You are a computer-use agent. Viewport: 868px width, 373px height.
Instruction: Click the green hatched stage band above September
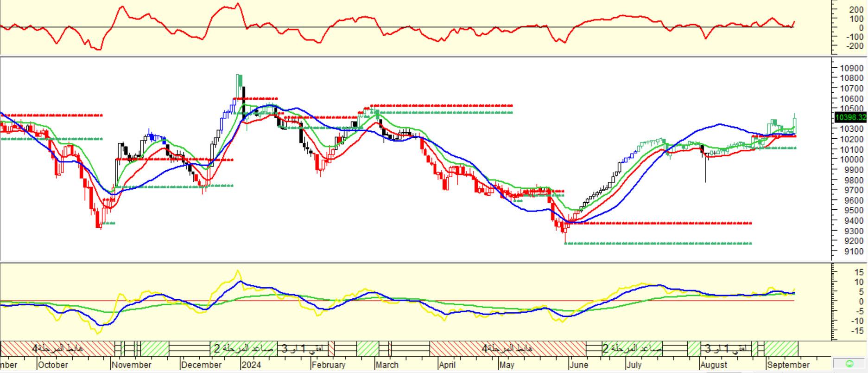(781, 348)
